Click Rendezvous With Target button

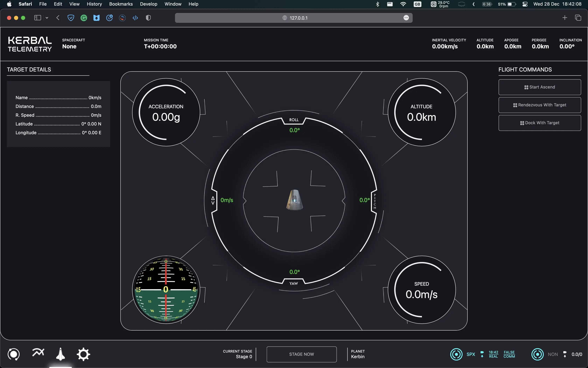click(x=540, y=105)
